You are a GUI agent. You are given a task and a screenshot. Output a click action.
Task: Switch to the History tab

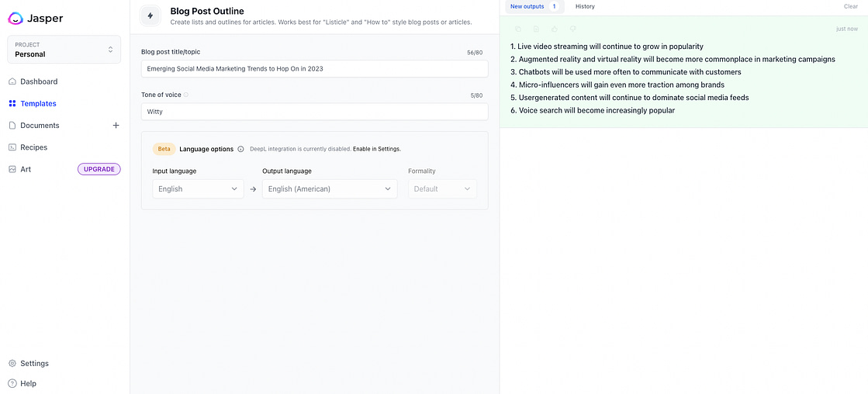tap(585, 6)
